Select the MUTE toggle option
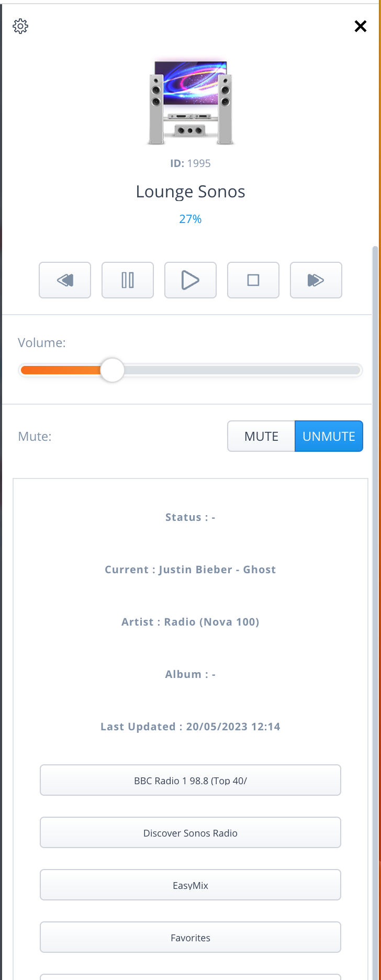 (261, 436)
